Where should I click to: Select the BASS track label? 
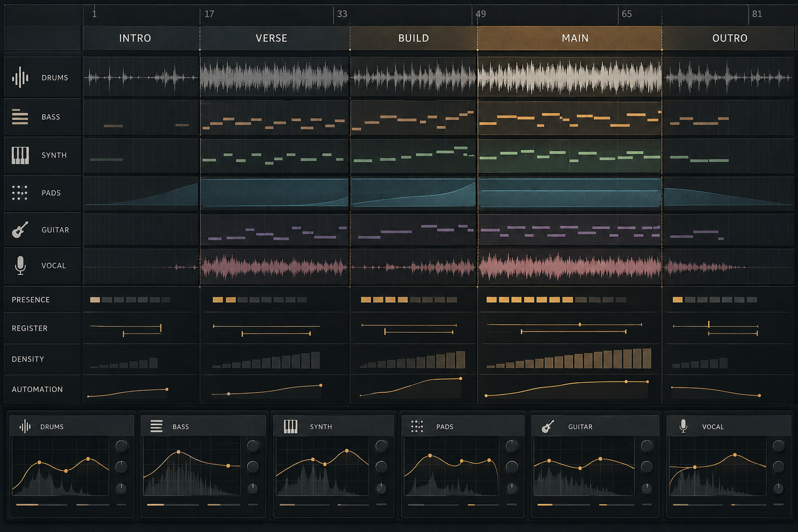coord(51,117)
